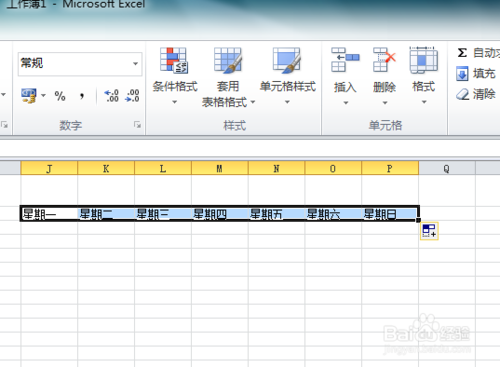Expand the 插入 dropdown arrow
This screenshot has width=500, height=367.
(346, 103)
